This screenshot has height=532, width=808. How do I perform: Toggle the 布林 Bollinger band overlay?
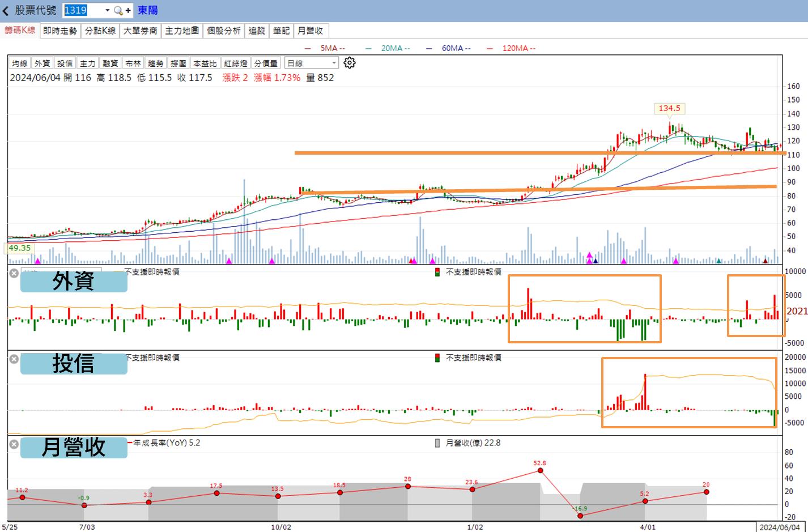pos(133,63)
